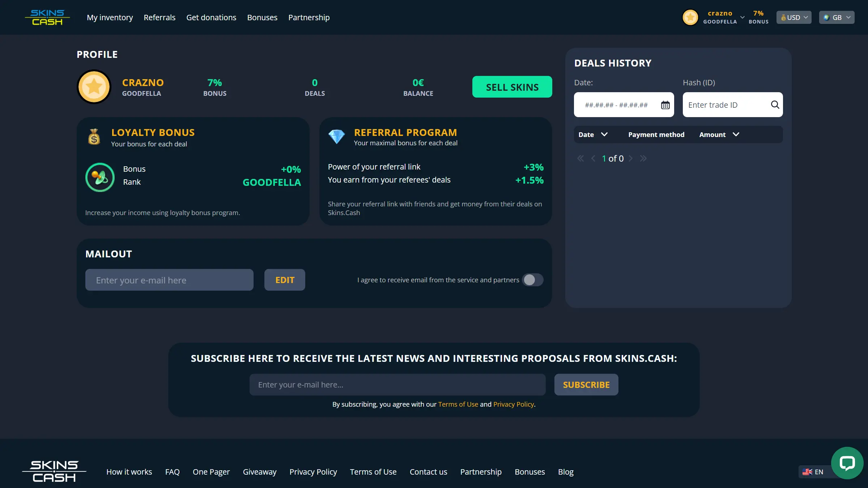
Task: Sort deals by Date column
Action: tap(593, 134)
